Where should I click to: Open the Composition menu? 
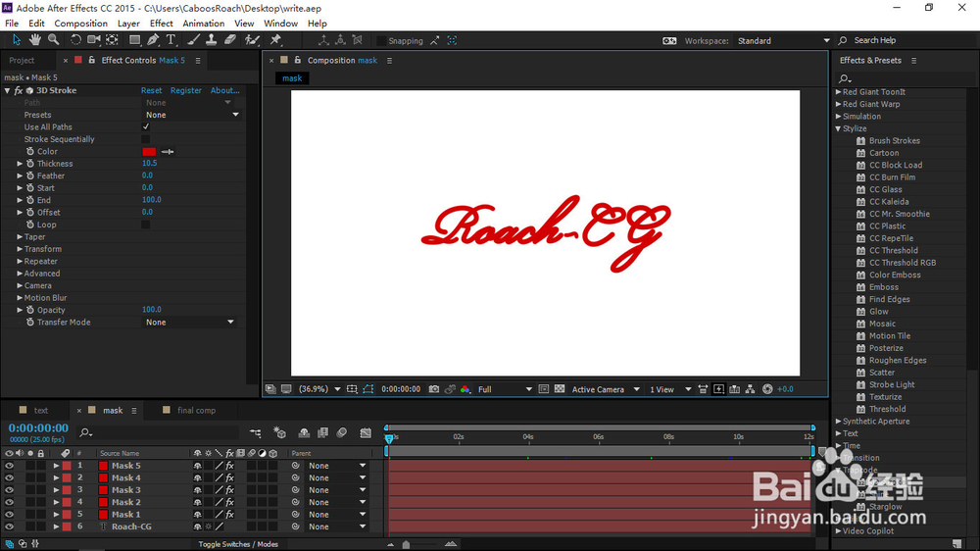pos(80,24)
